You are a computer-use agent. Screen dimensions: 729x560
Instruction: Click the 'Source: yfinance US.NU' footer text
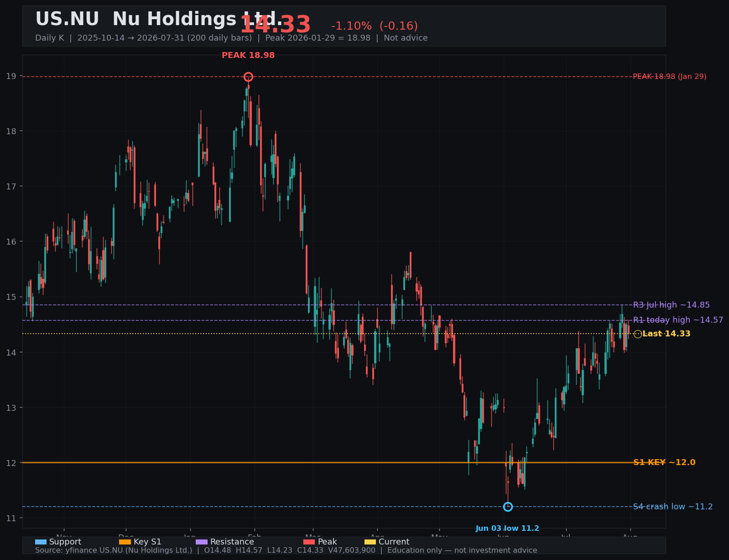(x=286, y=550)
